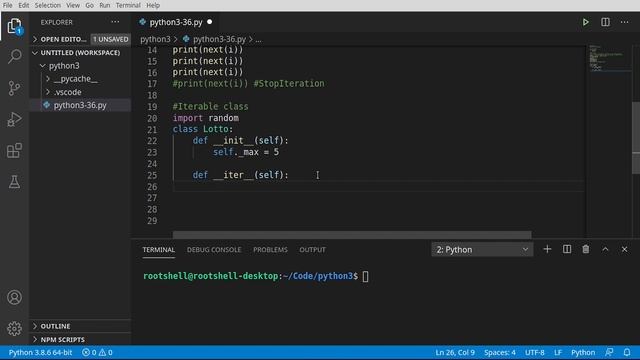Kill terminal with trash icon
The width and height of the screenshot is (640, 360).
pyautogui.click(x=586, y=249)
